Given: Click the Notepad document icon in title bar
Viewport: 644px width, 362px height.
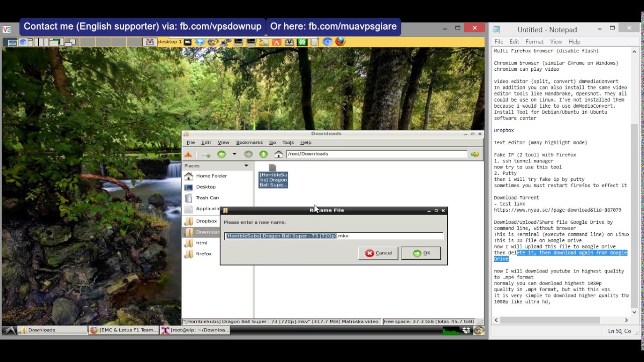Looking at the screenshot, I should click(497, 30).
